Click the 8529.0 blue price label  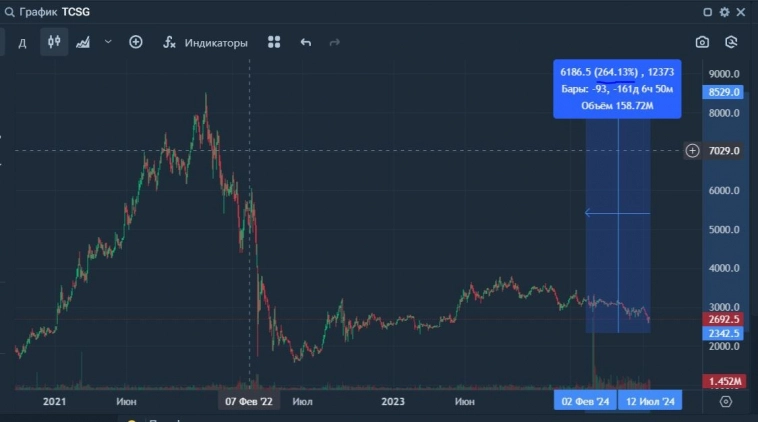pyautogui.click(x=724, y=92)
